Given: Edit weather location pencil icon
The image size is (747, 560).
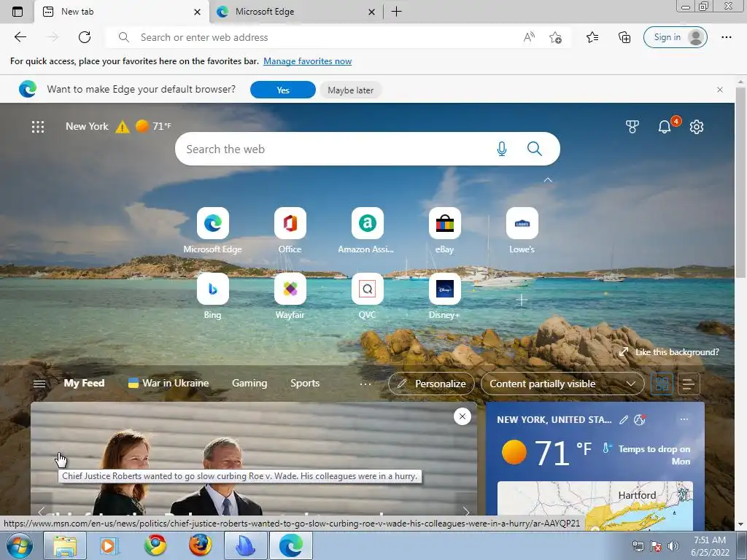Looking at the screenshot, I should click(623, 419).
